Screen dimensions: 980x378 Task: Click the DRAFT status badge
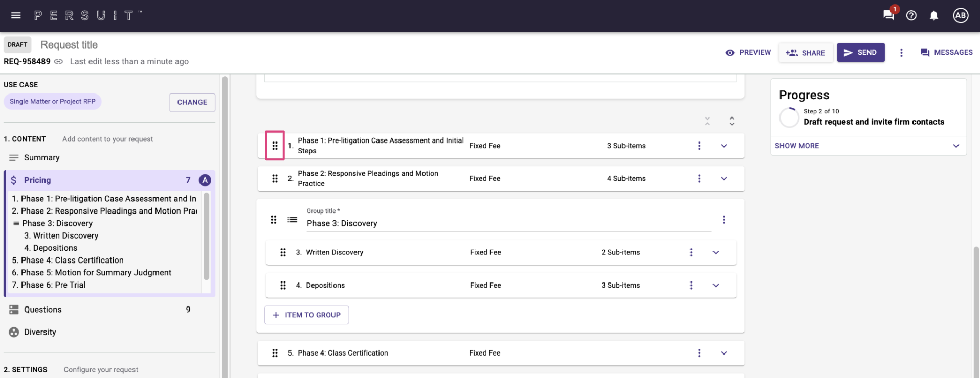click(17, 45)
